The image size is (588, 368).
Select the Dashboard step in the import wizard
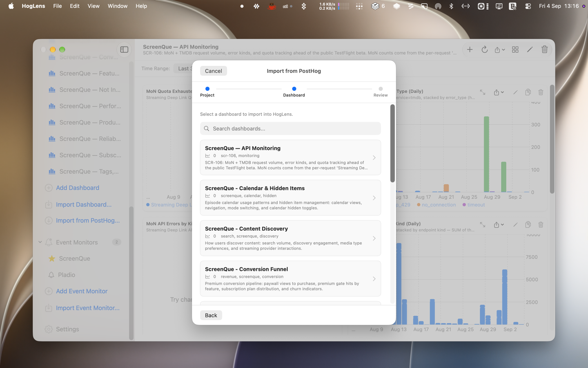coord(294,92)
